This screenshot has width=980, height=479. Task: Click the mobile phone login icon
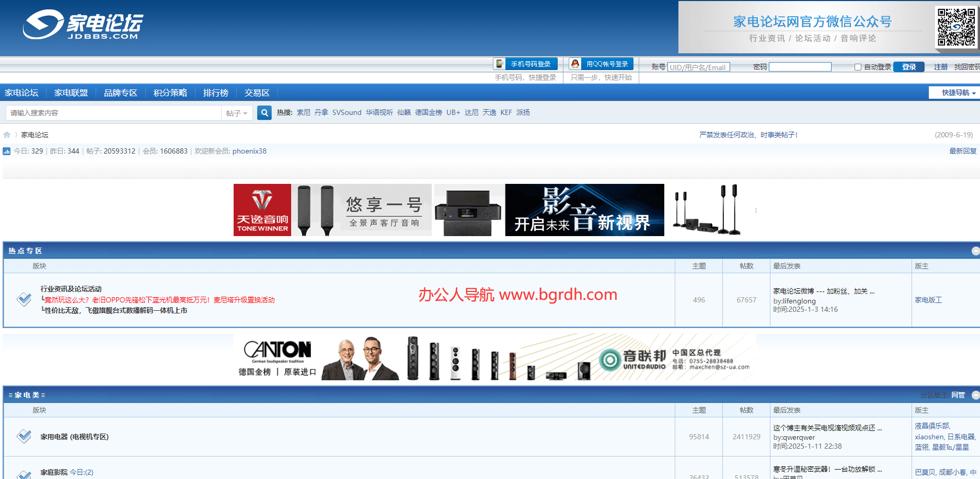(x=500, y=64)
